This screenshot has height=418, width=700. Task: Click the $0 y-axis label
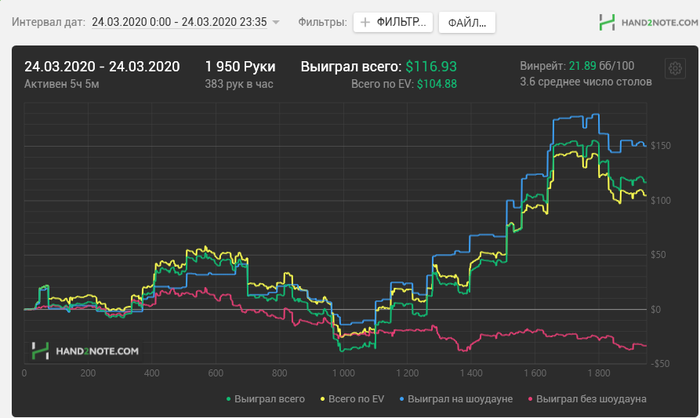[655, 309]
